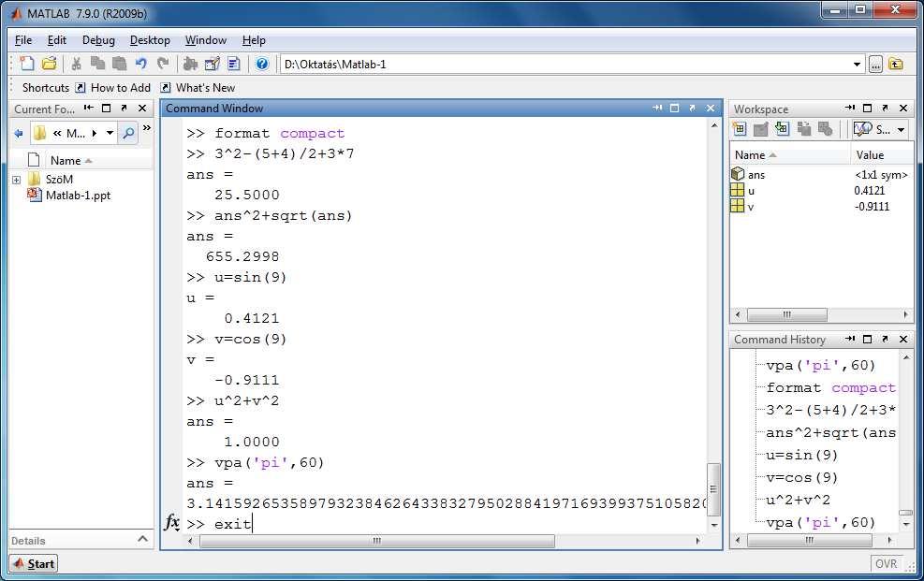924x581 pixels.
Task: Sort Current Folder files by Name column
Action: (66, 161)
